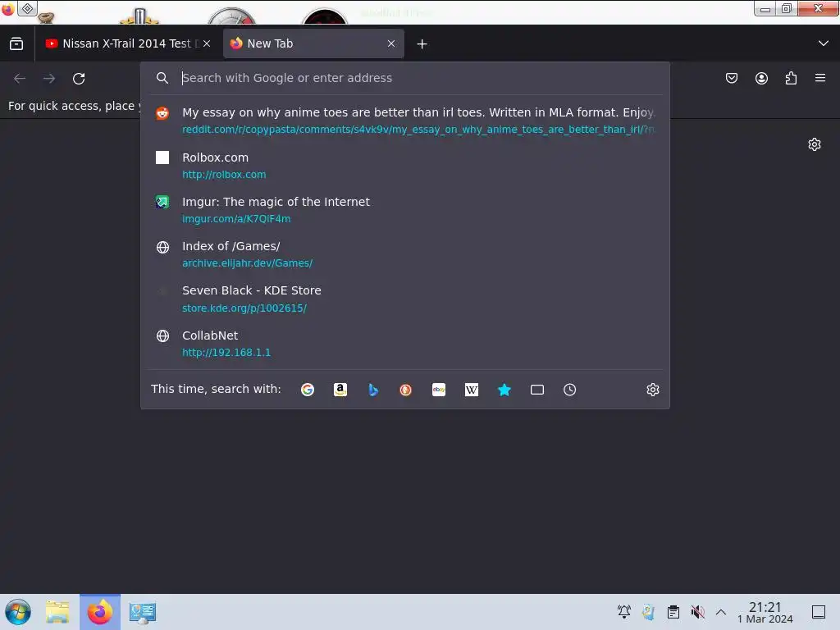The height and width of the screenshot is (630, 840).
Task: Expand the list all tabs dropdown
Action: [x=824, y=43]
